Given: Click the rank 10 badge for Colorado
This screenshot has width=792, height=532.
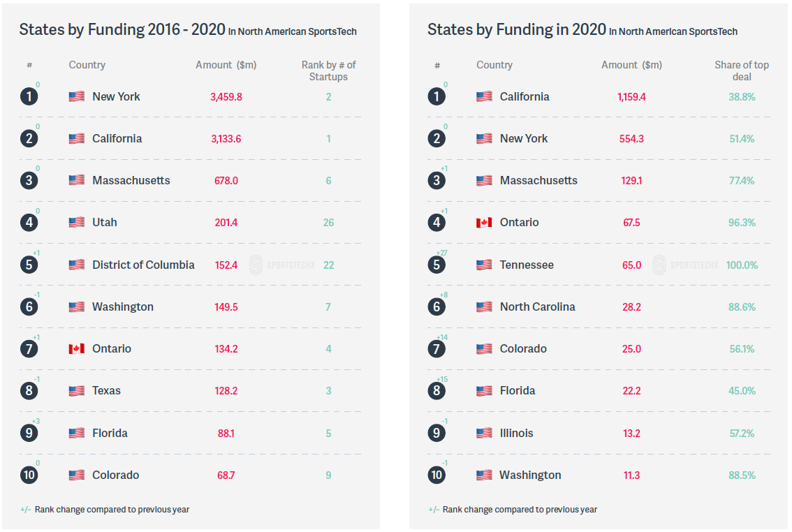Looking at the screenshot, I should point(29,475).
